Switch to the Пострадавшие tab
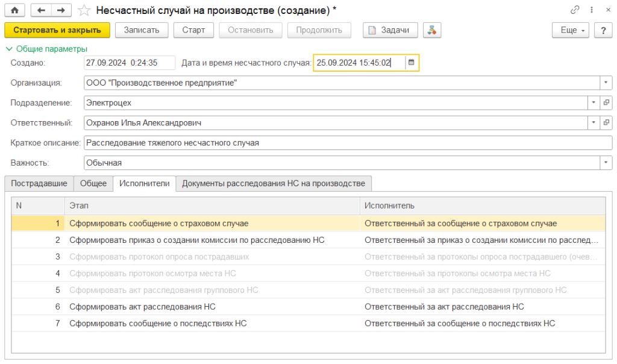This screenshot has width=617, height=364. 39,184
